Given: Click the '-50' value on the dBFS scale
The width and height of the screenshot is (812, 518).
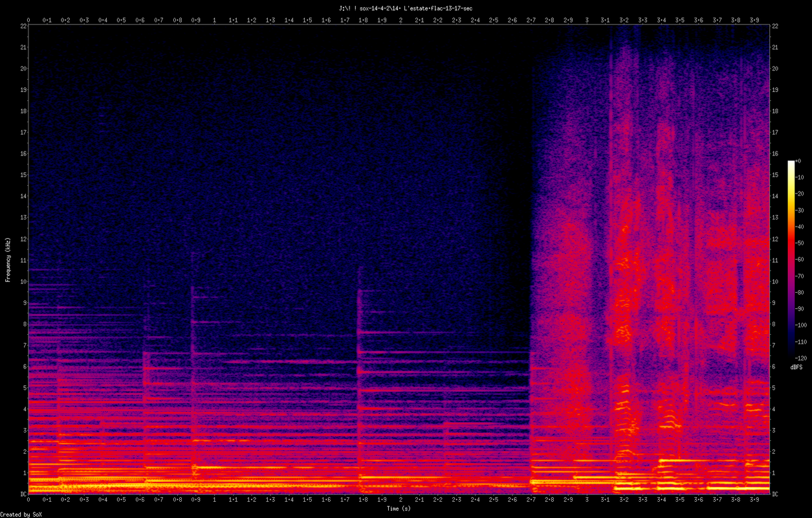Looking at the screenshot, I should pyautogui.click(x=799, y=243).
